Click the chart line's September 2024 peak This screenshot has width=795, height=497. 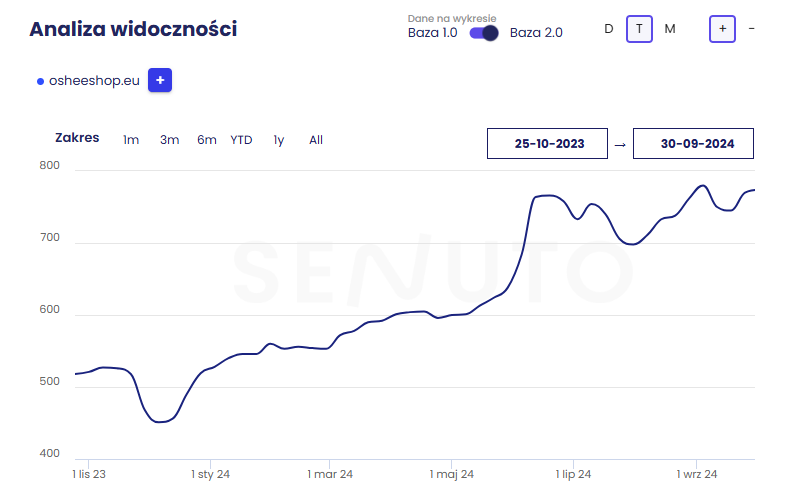click(702, 186)
